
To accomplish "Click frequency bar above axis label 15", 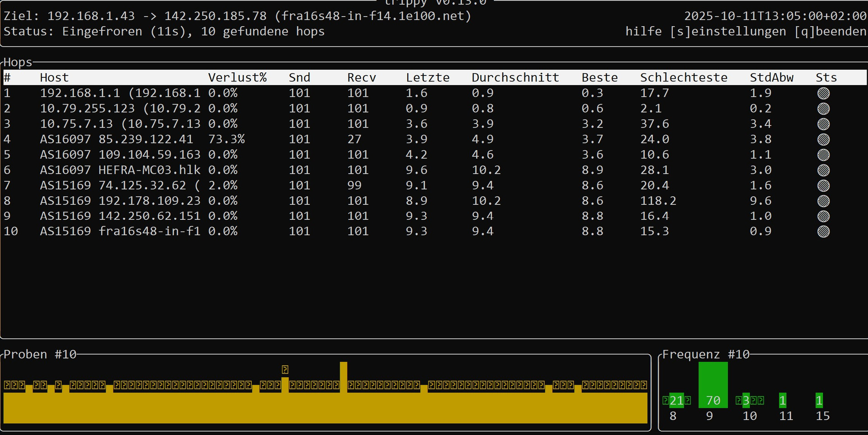I will (819, 400).
